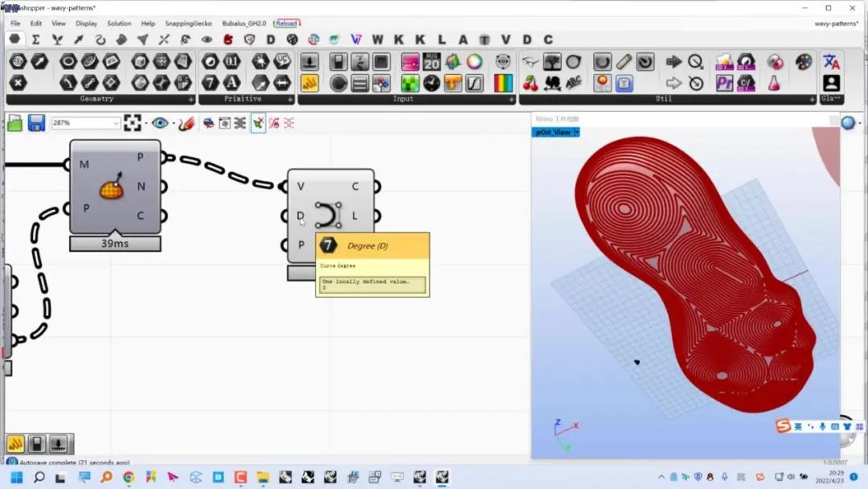Screen dimensions: 868x489
Task: Click the V input of curve component
Action: (300, 187)
